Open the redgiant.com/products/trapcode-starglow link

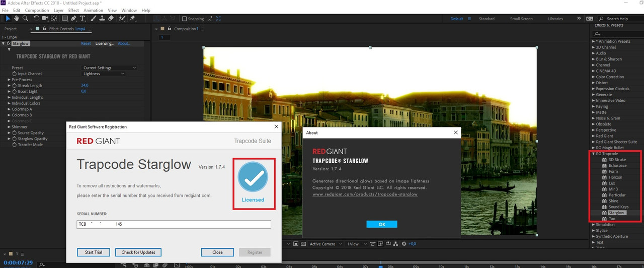click(365, 194)
